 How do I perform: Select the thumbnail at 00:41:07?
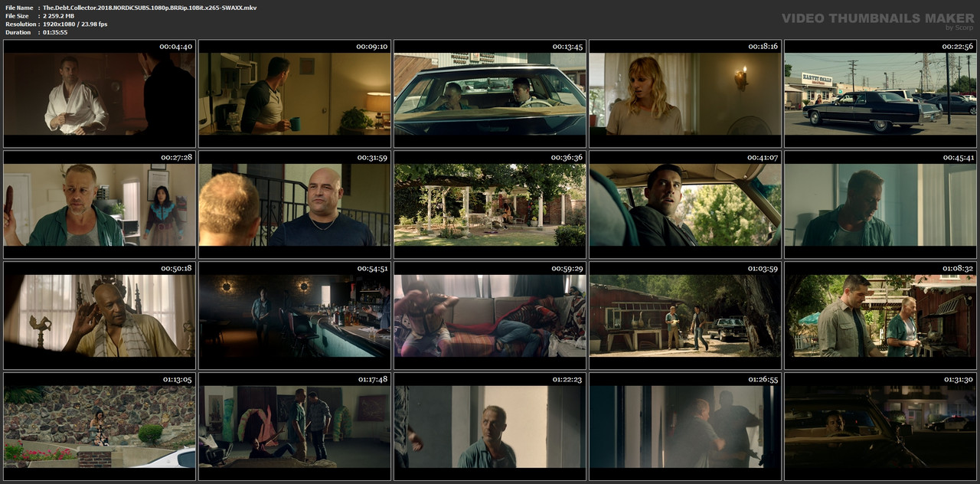coord(685,204)
